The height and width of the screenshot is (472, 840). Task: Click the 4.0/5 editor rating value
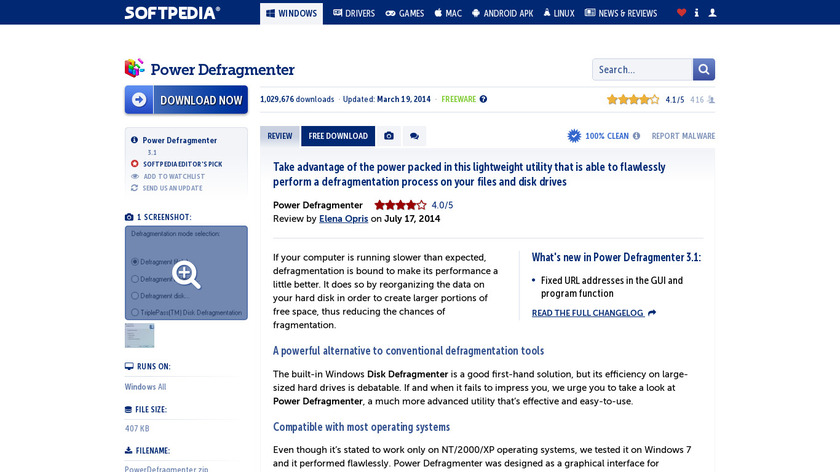coord(442,205)
